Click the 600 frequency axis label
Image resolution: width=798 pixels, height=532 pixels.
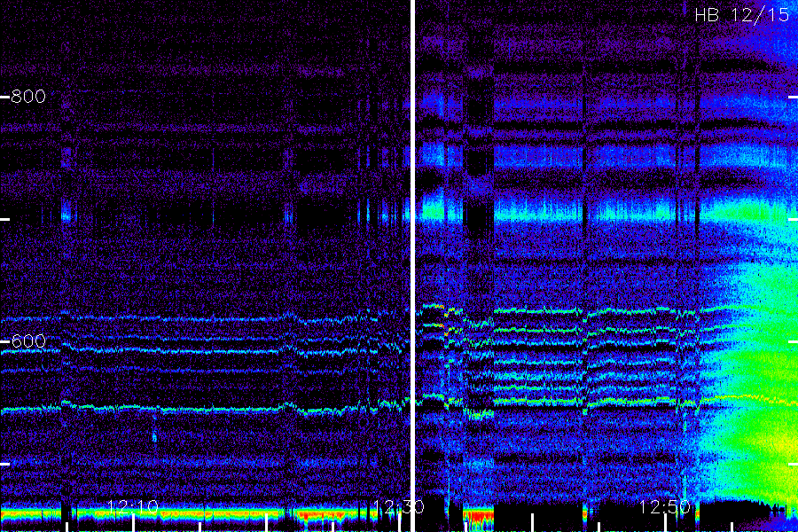pyautogui.click(x=28, y=341)
